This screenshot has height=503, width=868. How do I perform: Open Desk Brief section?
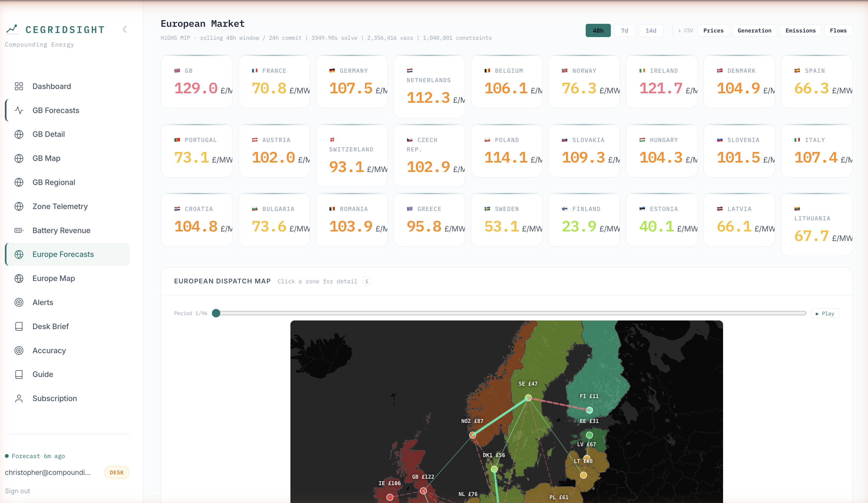68,326
